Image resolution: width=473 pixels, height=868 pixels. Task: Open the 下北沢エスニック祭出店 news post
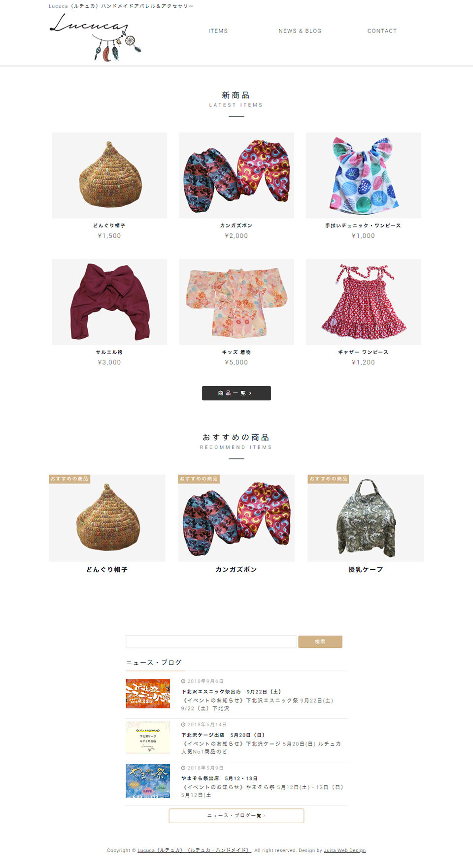tap(231, 692)
